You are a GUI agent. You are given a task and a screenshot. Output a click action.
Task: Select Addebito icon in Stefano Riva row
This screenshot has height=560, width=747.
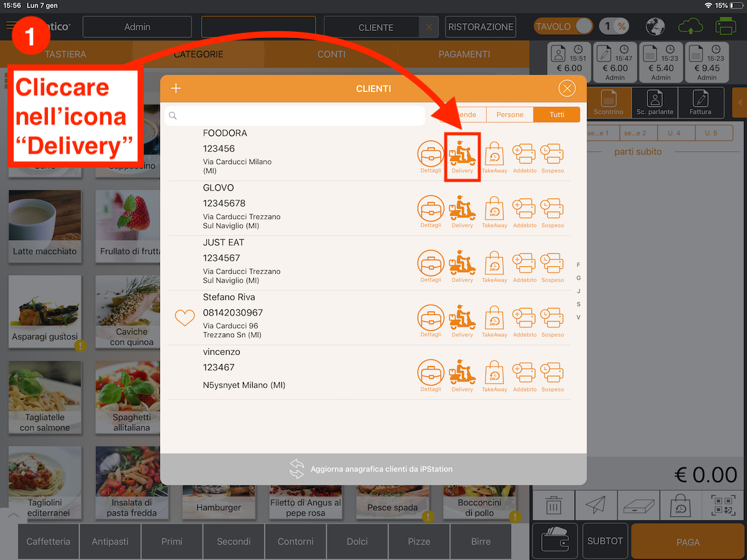(x=524, y=321)
